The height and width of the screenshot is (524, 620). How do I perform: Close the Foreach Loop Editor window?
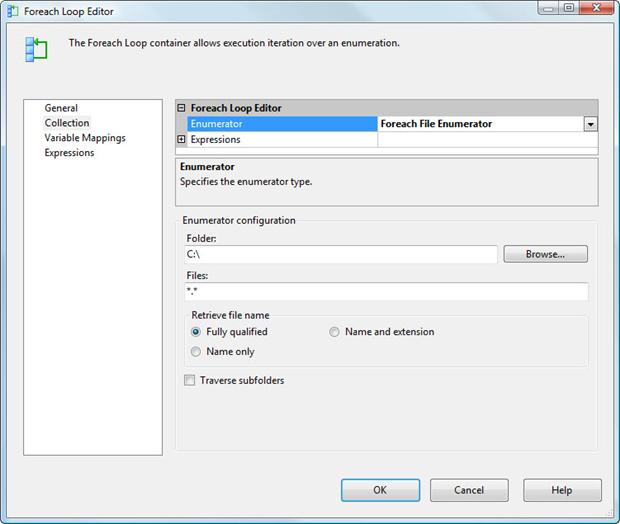click(594, 9)
